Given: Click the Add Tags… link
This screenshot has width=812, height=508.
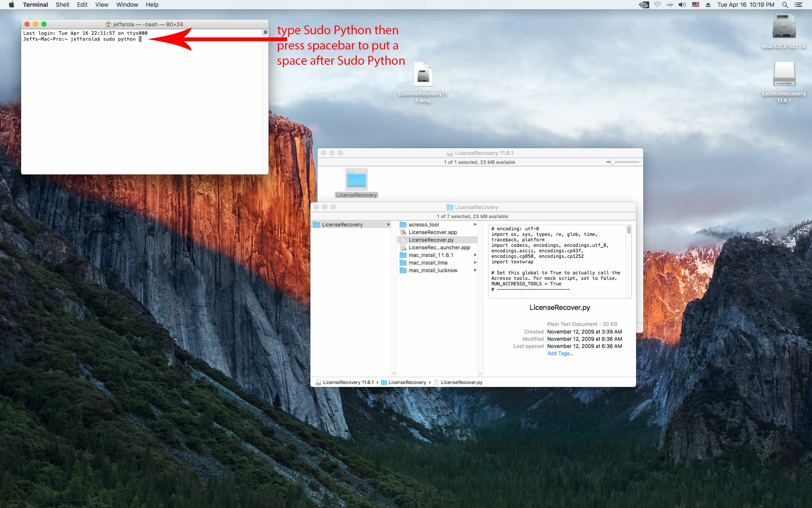Looking at the screenshot, I should (x=560, y=353).
